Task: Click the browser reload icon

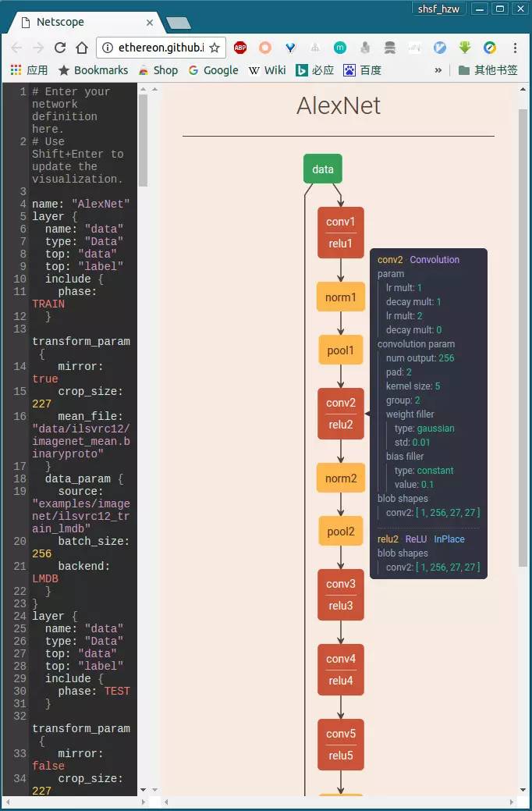Action: (x=60, y=48)
